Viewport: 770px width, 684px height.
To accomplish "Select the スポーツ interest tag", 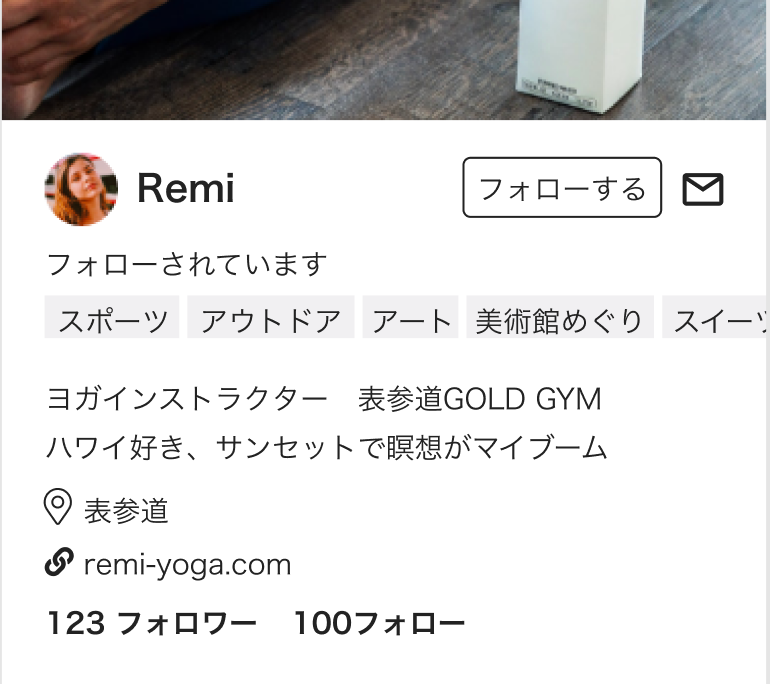I will pos(112,317).
